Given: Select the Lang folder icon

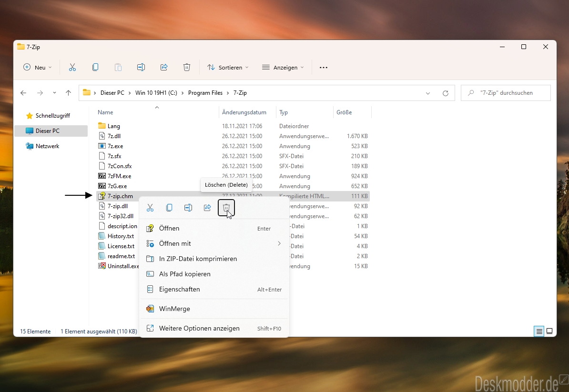Looking at the screenshot, I should [102, 126].
